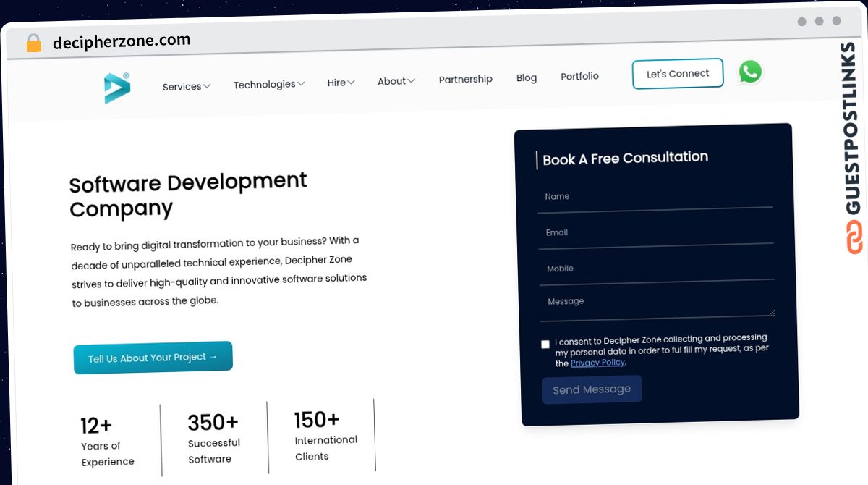Viewport: 868px width, 485px height.
Task: Open the Hire dropdown menu
Action: [x=341, y=83]
